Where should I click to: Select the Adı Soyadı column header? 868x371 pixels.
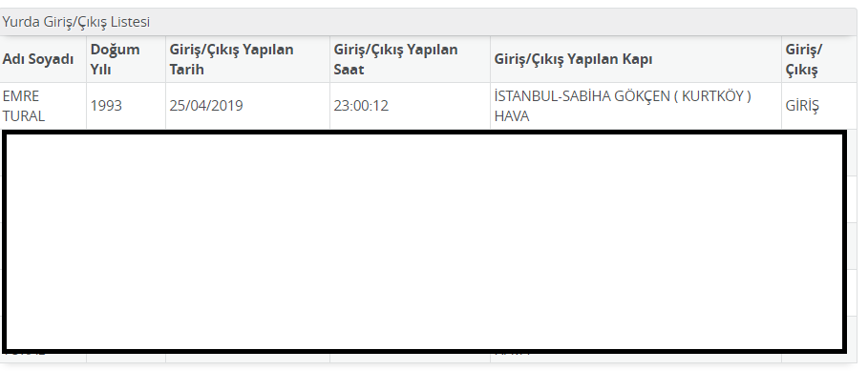pos(38,59)
